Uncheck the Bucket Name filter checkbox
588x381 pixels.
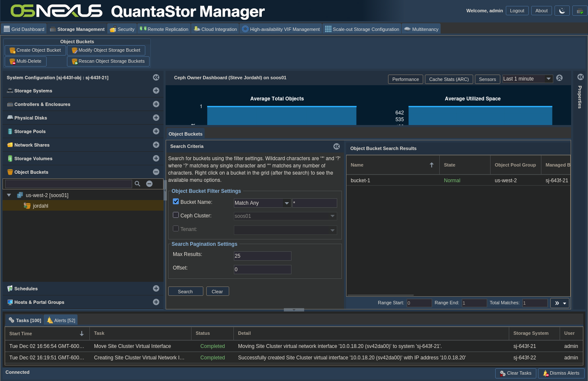pyautogui.click(x=176, y=202)
